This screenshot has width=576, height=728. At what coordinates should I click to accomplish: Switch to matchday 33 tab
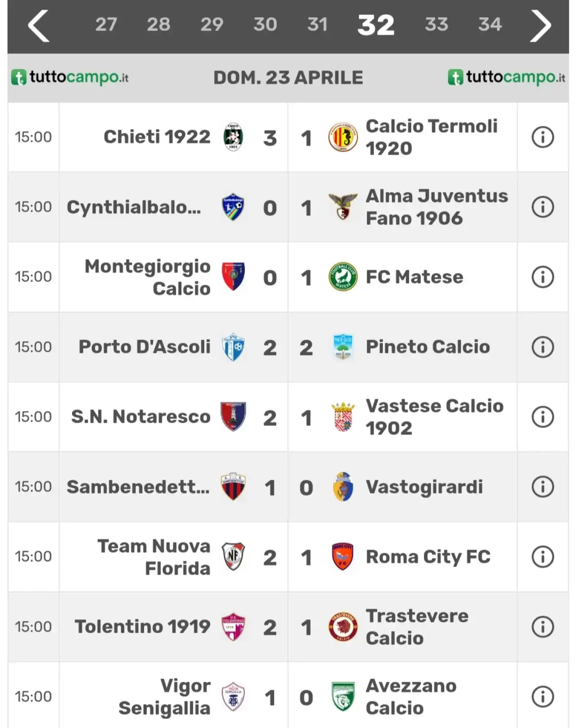click(x=436, y=25)
